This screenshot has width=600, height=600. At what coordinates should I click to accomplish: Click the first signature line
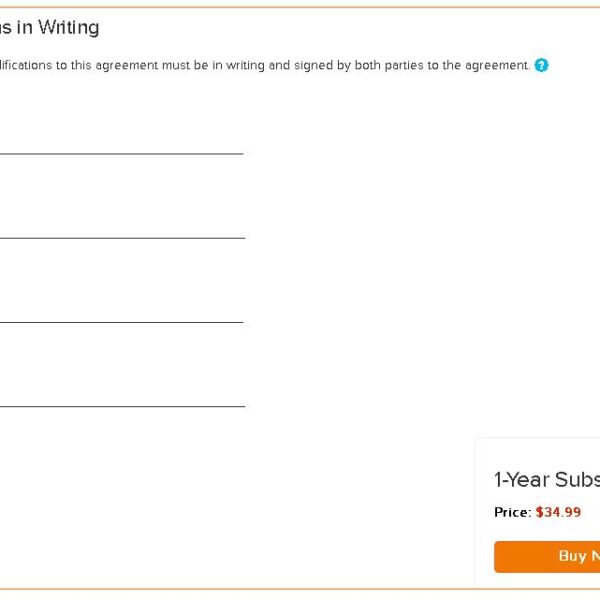120,154
